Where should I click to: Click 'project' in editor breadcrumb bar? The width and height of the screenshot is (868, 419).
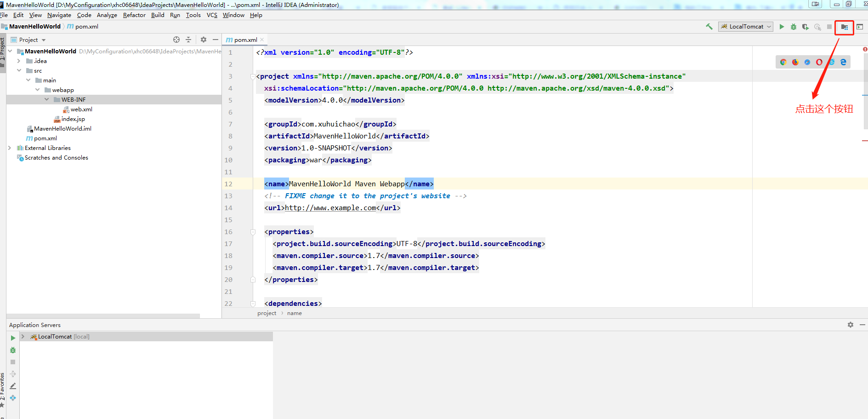click(267, 313)
